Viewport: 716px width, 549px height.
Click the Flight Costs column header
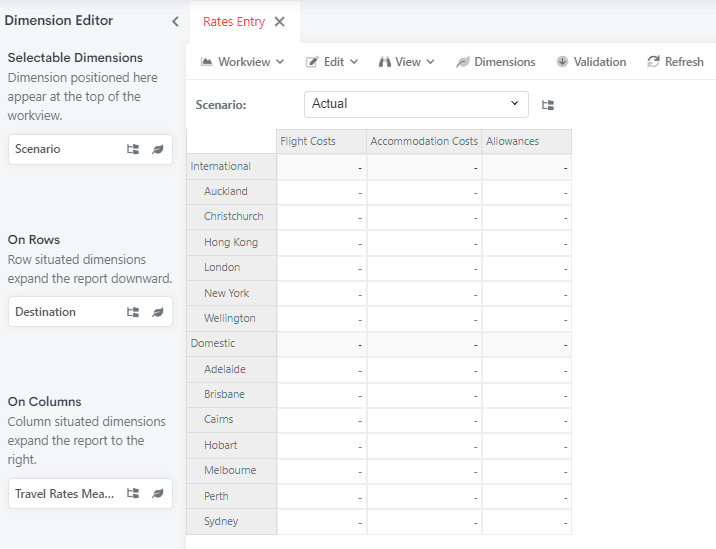[x=321, y=141]
